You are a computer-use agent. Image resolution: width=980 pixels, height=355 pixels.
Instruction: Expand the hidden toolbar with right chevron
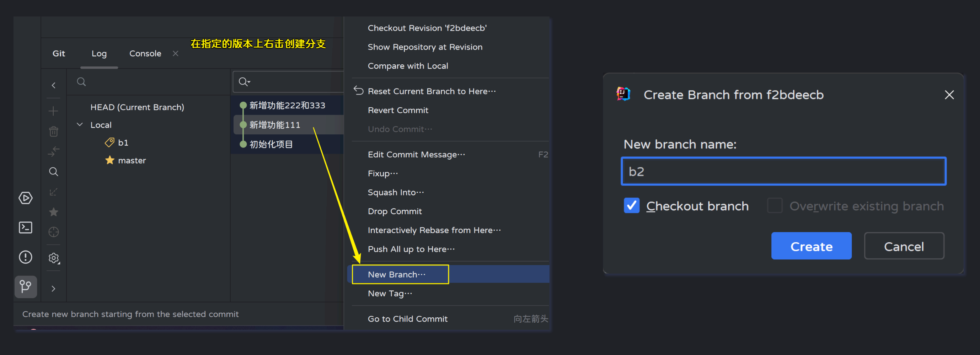point(54,289)
